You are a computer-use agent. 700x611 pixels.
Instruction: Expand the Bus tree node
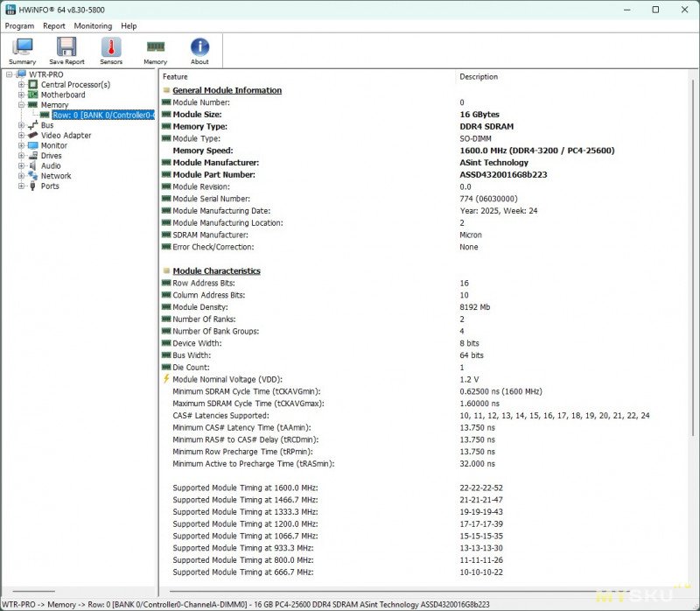click(21, 125)
